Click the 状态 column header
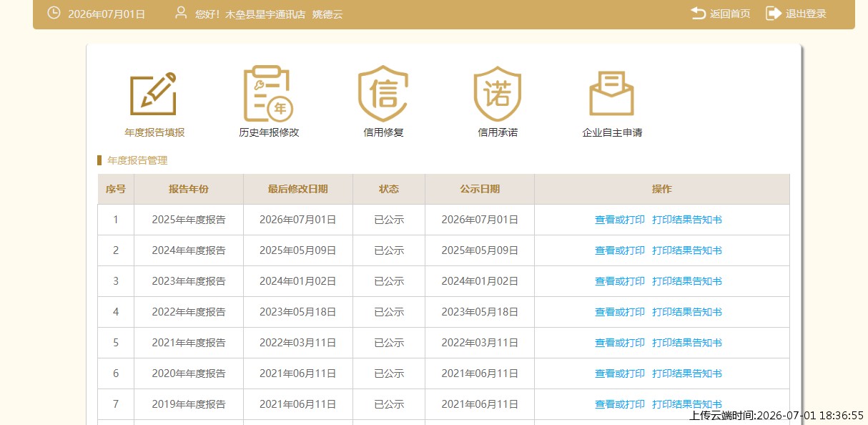Screen dimensions: 868x425 point(389,189)
